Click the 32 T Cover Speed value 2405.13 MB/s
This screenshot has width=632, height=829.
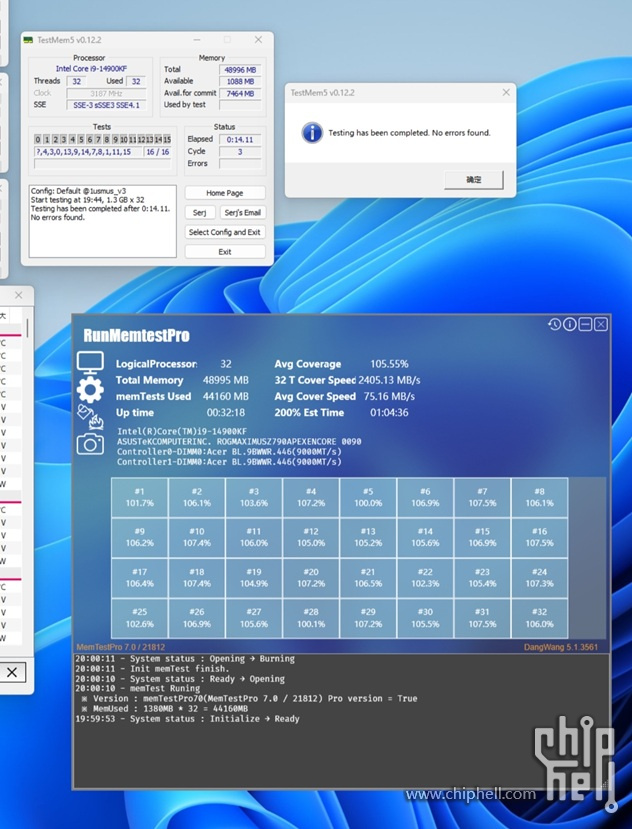(x=389, y=380)
